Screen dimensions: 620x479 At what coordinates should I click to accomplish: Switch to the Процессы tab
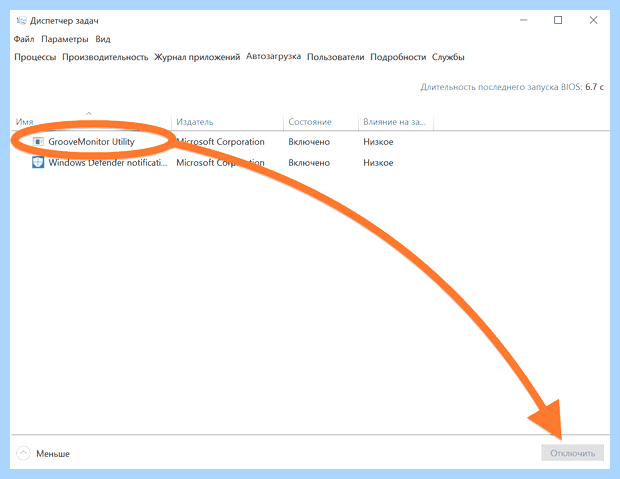(35, 57)
